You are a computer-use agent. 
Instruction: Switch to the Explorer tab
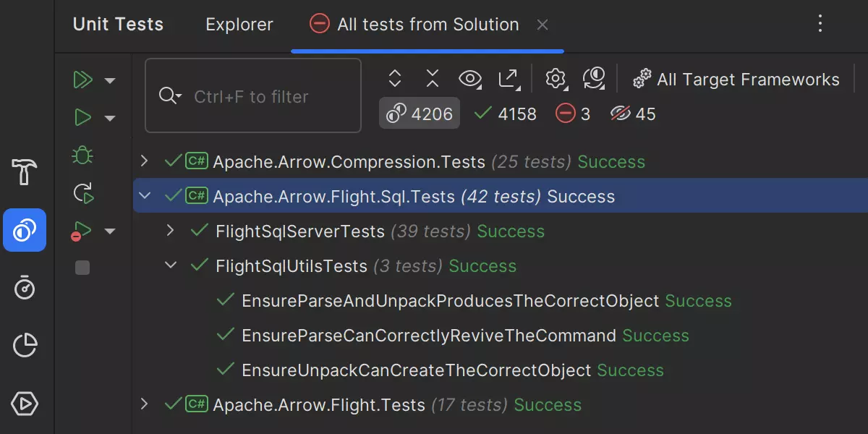[x=239, y=25]
